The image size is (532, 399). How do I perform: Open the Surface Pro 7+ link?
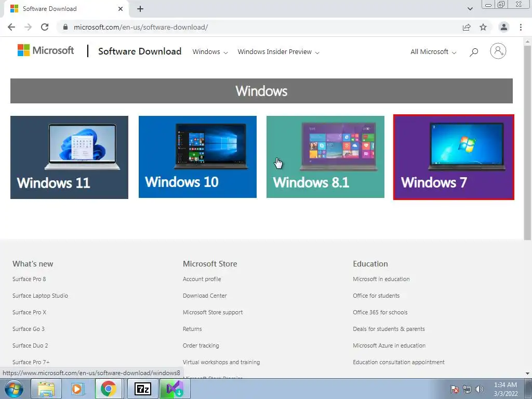(x=31, y=362)
